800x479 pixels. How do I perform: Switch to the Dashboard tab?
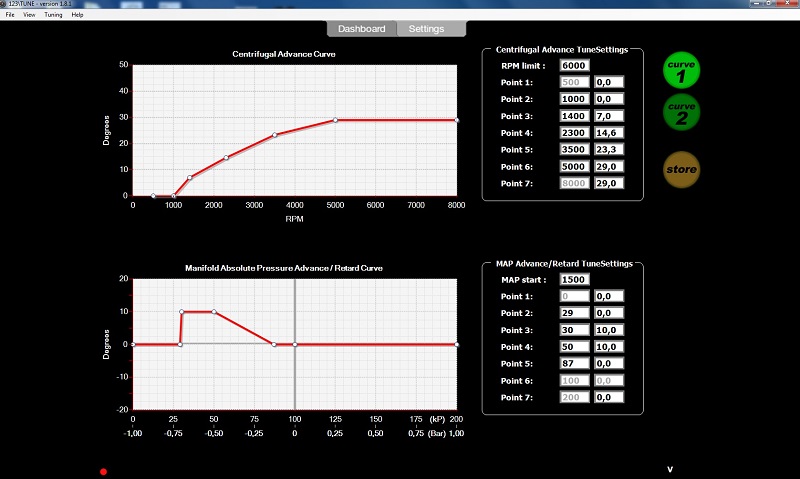pyautogui.click(x=361, y=29)
